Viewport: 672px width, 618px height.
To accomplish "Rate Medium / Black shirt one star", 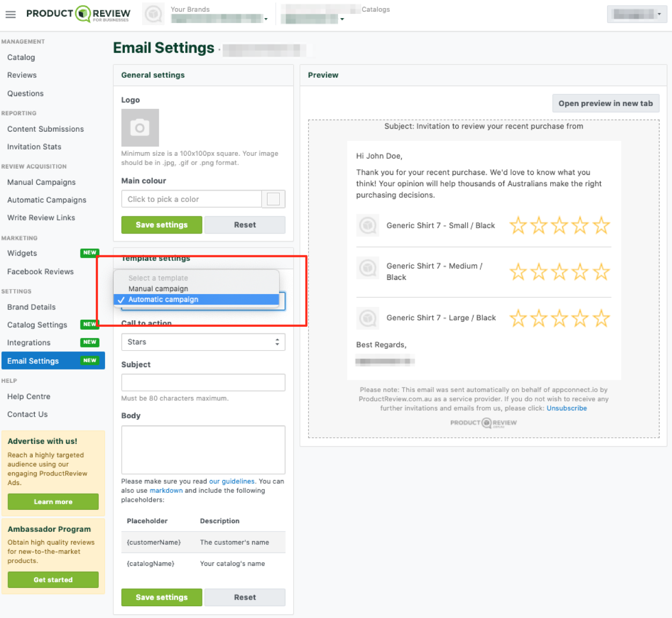I will [x=518, y=272].
